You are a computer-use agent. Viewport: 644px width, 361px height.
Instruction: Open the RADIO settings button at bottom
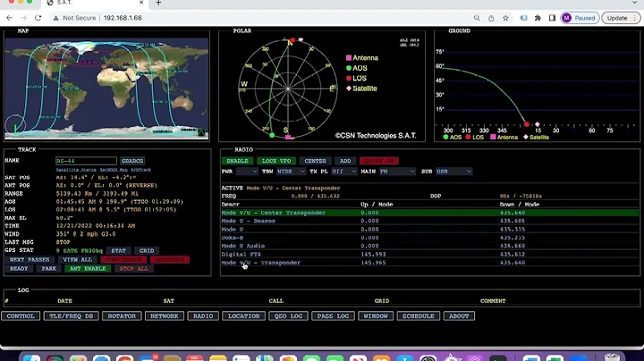pos(203,316)
